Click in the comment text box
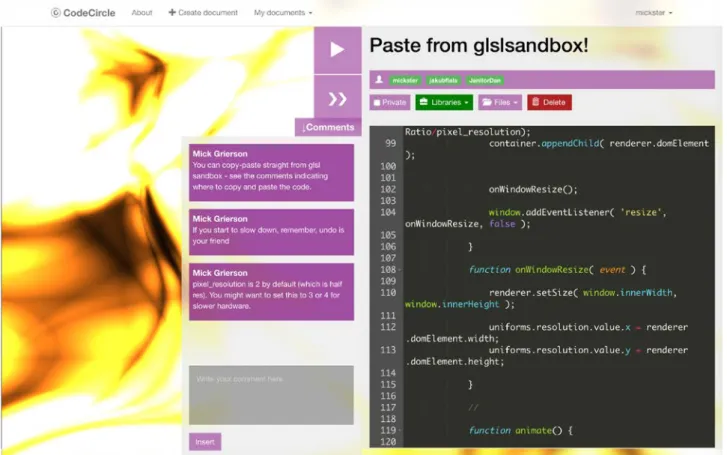This screenshot has height=455, width=727. pyautogui.click(x=271, y=395)
